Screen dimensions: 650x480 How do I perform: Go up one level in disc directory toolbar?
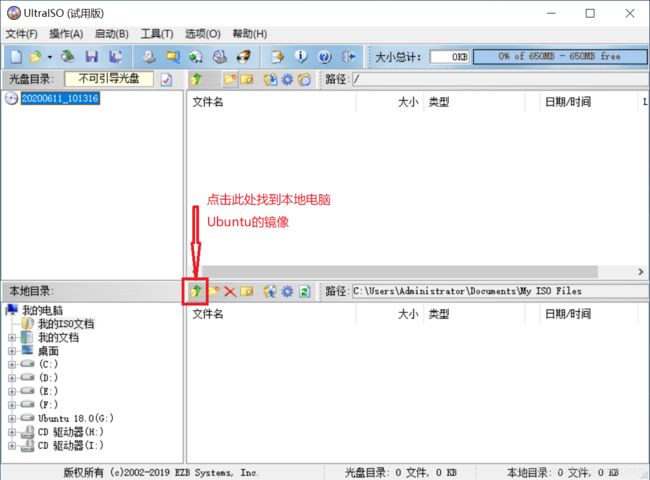[196, 79]
